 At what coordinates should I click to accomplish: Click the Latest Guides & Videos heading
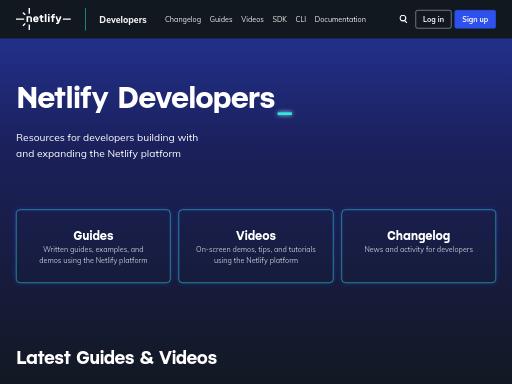tap(117, 358)
